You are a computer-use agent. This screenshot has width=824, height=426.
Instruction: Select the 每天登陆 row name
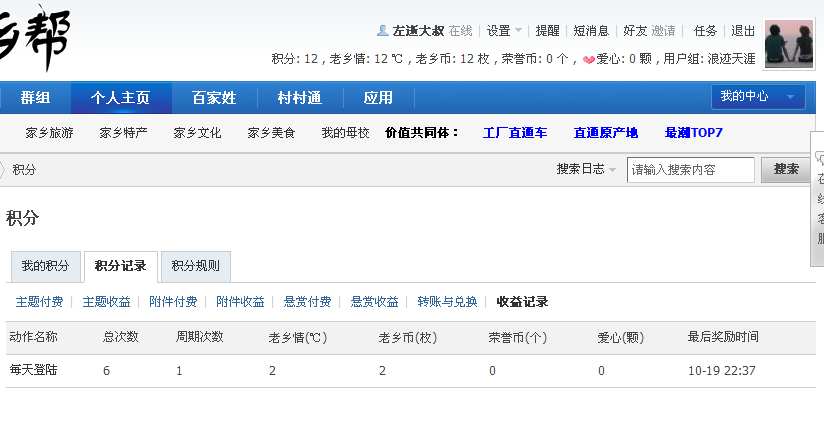click(x=34, y=370)
